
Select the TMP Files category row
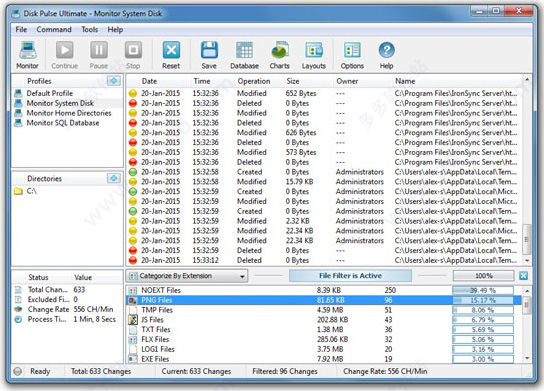pyautogui.click(x=324, y=310)
